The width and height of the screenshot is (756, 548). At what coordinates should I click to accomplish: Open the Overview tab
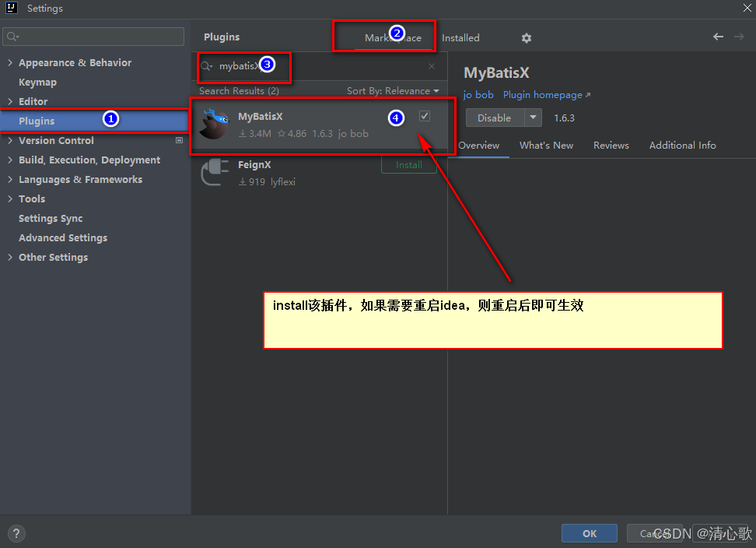pos(479,146)
